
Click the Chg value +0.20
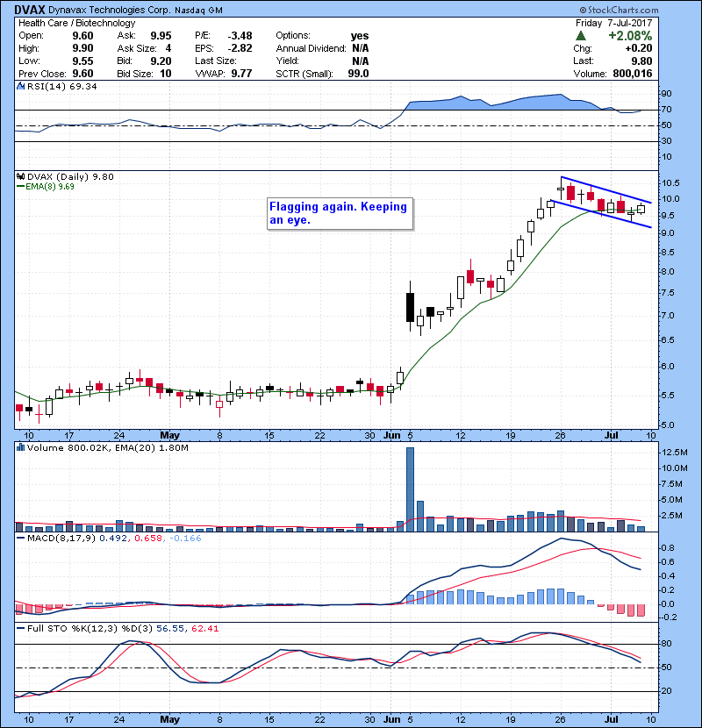point(638,48)
